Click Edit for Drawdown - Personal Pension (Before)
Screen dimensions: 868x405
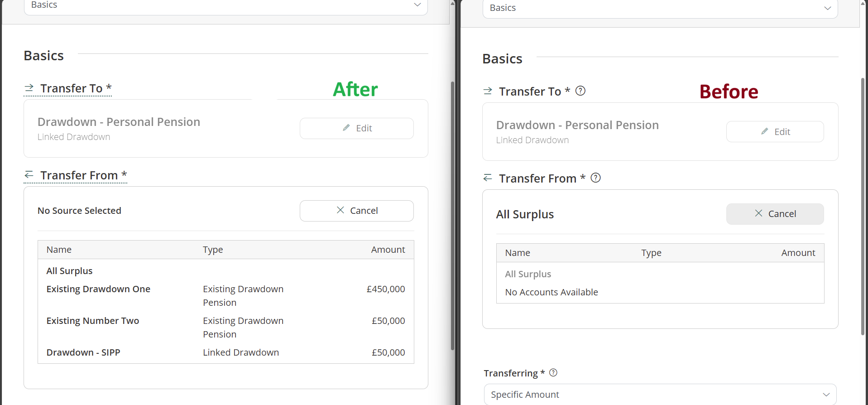coord(775,132)
